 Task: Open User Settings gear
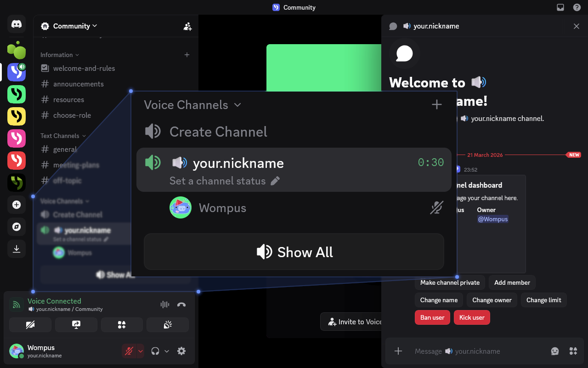tap(181, 351)
